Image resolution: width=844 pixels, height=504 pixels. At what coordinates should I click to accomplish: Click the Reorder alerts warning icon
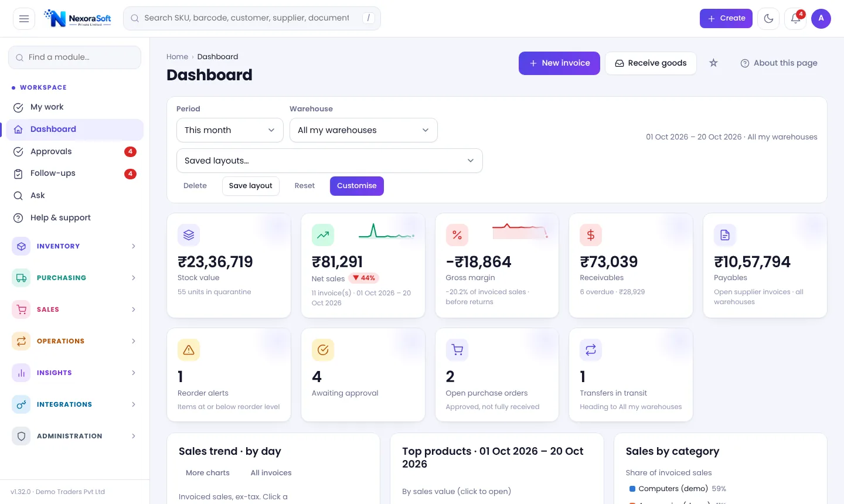(x=189, y=350)
